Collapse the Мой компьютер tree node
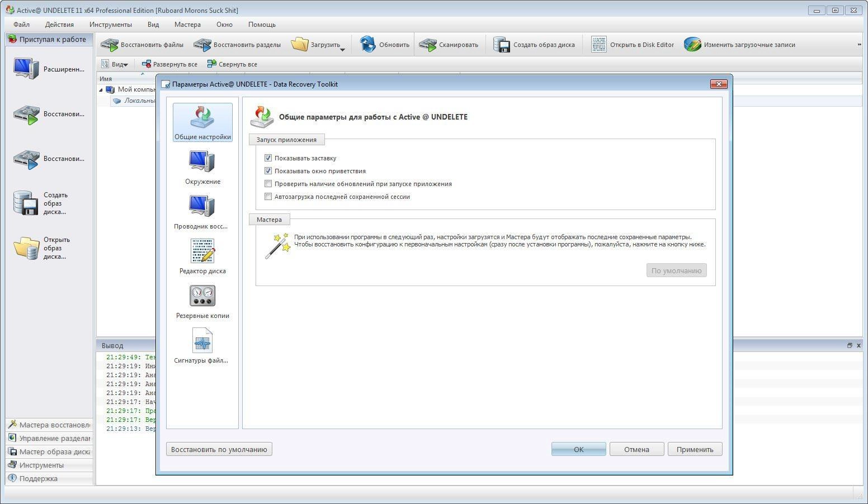The image size is (868, 504). [x=101, y=89]
